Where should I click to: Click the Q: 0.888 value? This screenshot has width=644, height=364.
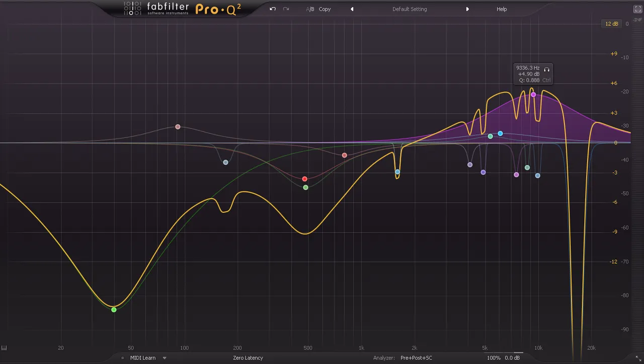529,80
